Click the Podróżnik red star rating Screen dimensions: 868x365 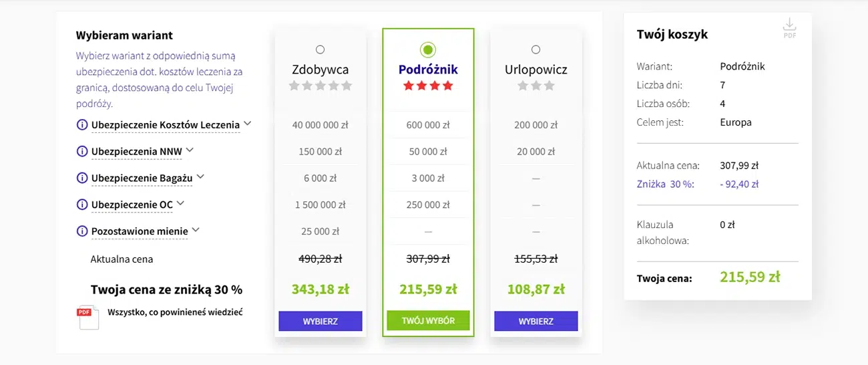pos(428,86)
